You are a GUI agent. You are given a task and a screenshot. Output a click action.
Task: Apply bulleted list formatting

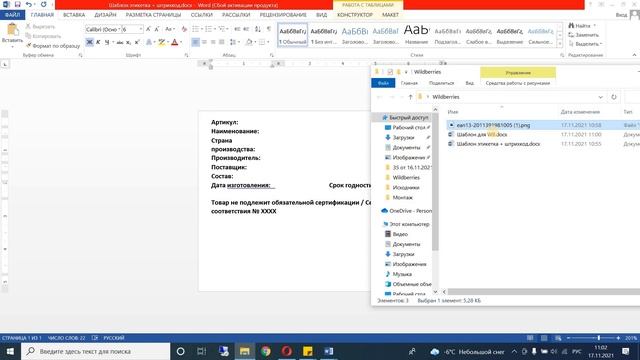[x=197, y=29]
